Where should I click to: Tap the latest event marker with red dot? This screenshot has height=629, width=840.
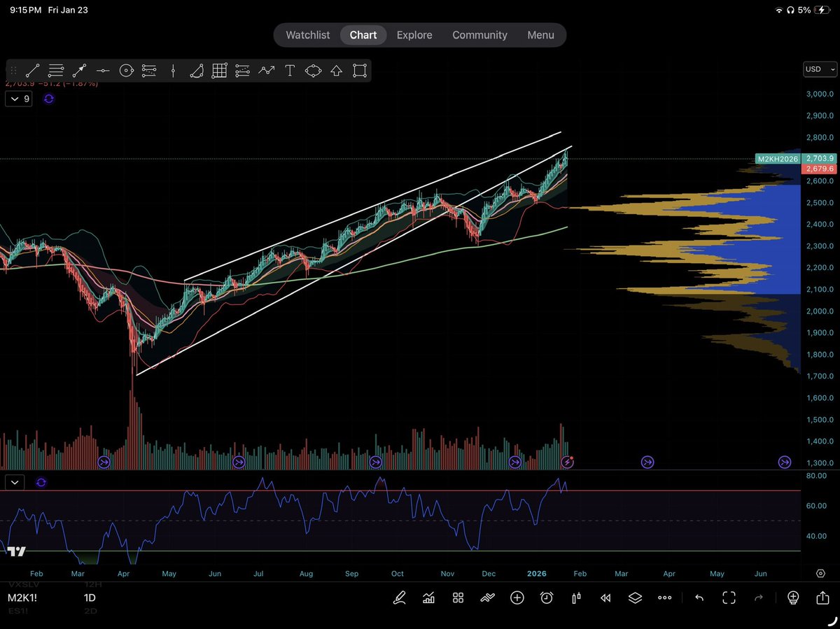[568, 462]
